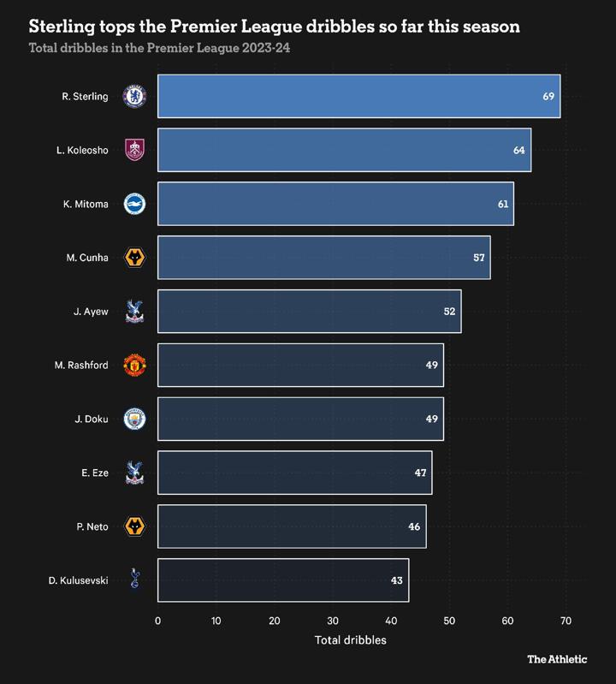
Task: Click the Crystal Palace crest beside E. Eze
Action: pos(135,473)
